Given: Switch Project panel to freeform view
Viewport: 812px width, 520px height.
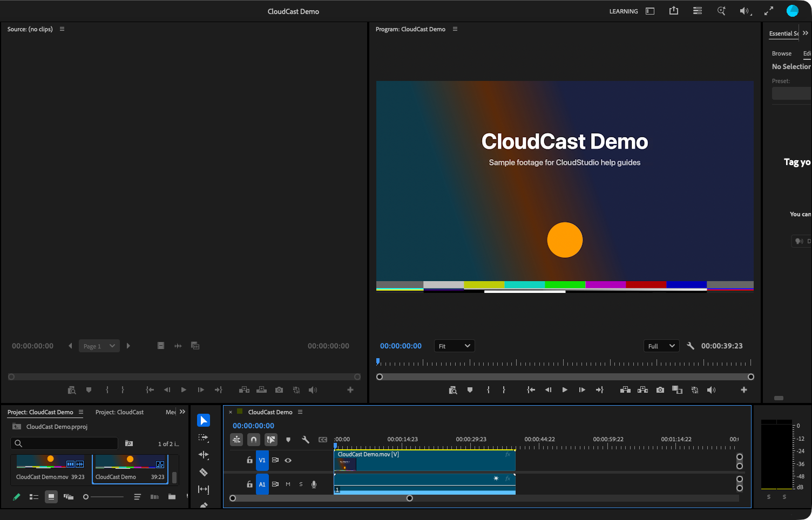Looking at the screenshot, I should pos(69,497).
